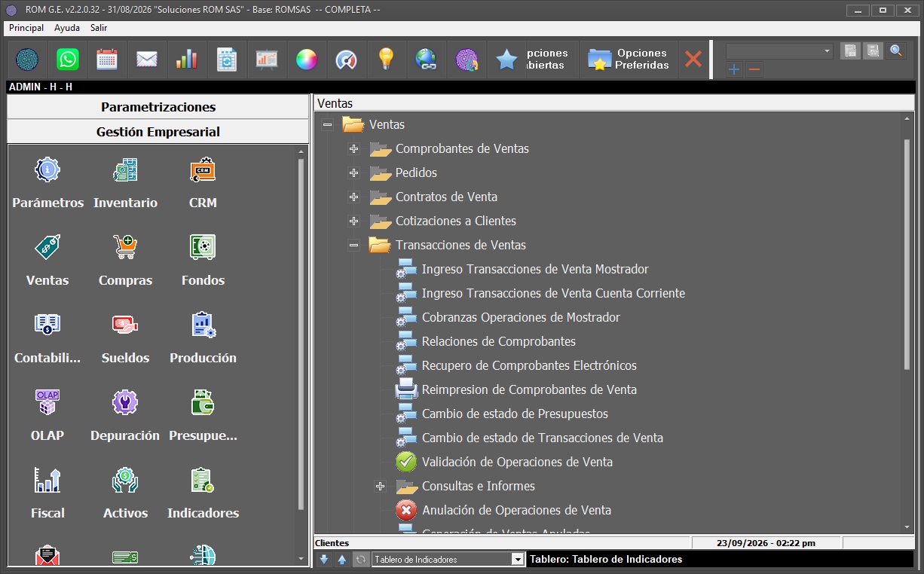Click the magnifier search icon in toolbar

point(896,51)
